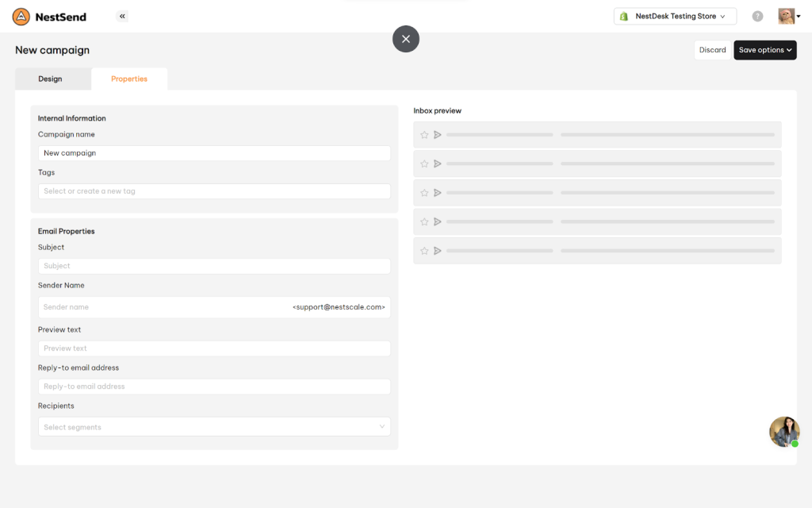Click the "Email Properties" section title
Image resolution: width=812 pixels, height=508 pixels.
tap(67, 231)
